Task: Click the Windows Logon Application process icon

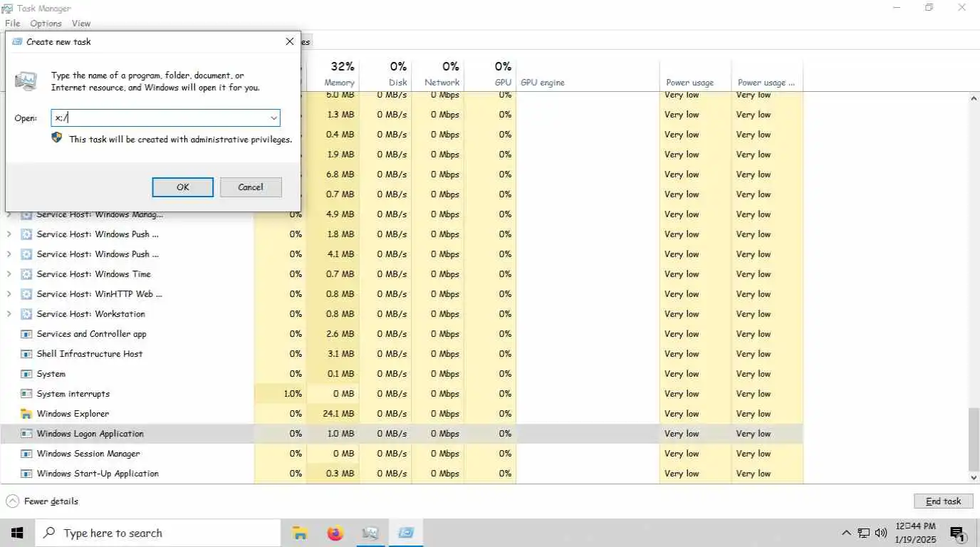Action: point(26,434)
